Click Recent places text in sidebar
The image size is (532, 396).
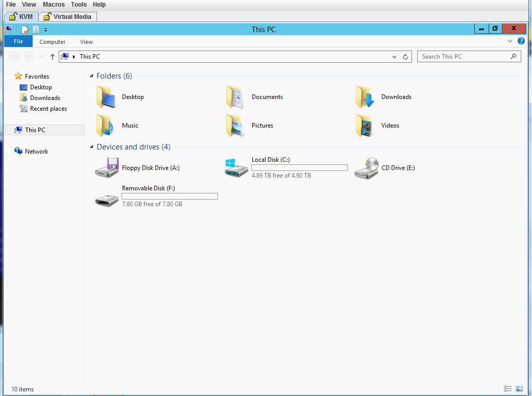tap(49, 109)
